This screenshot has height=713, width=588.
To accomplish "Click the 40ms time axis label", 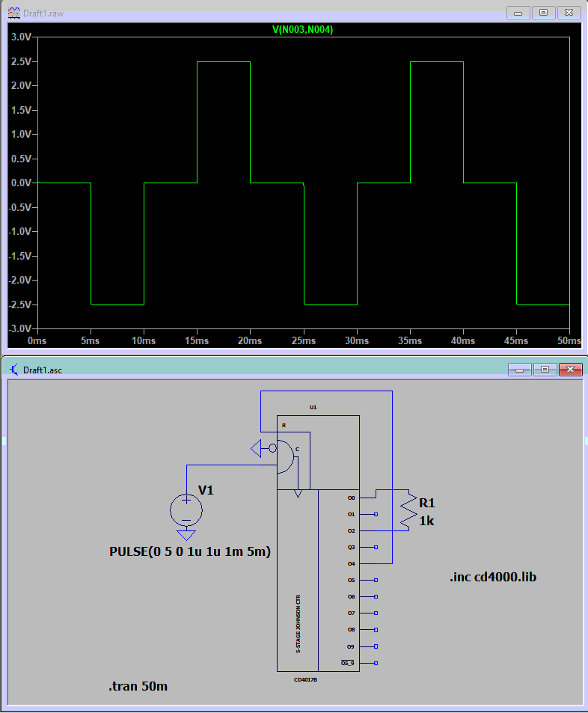I will tap(462, 340).
